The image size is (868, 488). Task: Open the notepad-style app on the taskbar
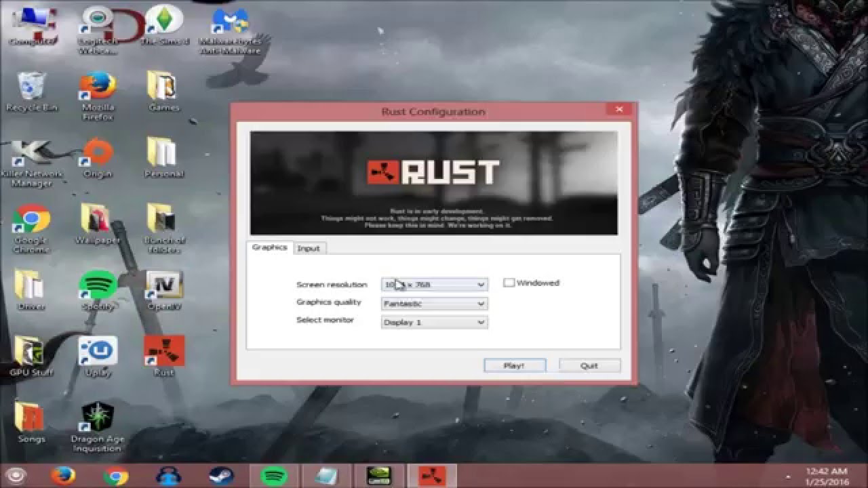326,476
